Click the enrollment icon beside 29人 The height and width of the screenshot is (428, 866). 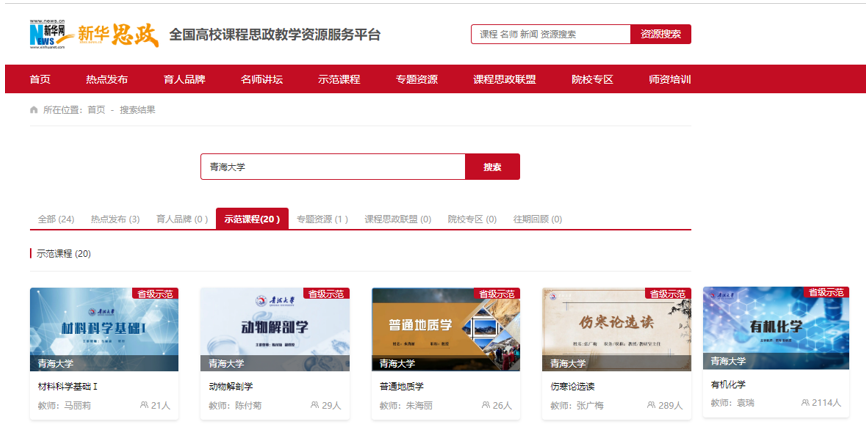point(315,405)
